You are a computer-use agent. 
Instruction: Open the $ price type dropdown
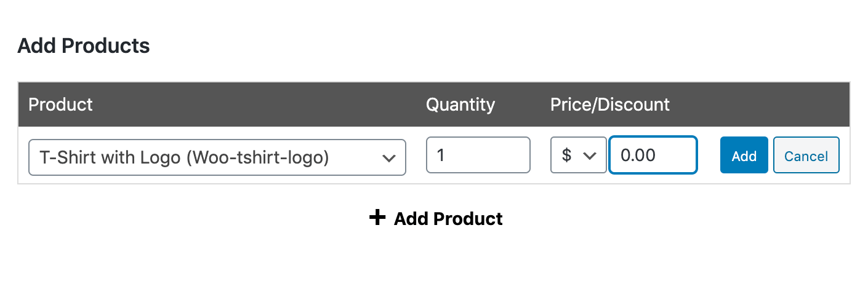click(x=578, y=155)
